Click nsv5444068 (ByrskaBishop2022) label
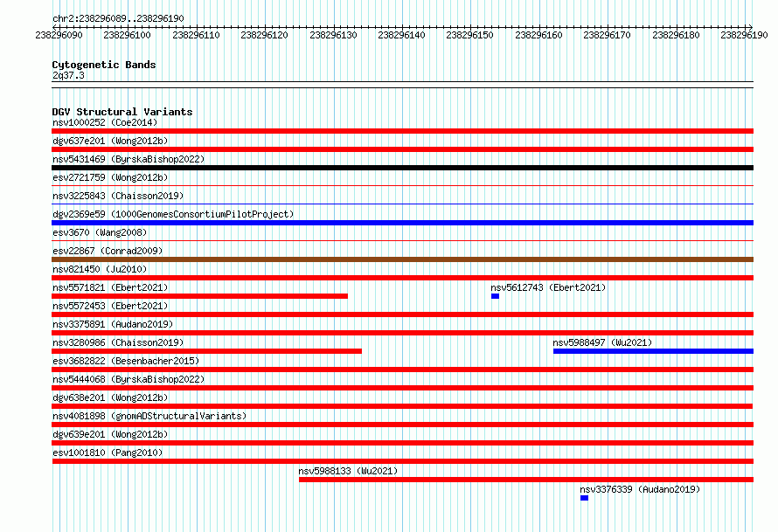The width and height of the screenshot is (778, 532). (129, 379)
